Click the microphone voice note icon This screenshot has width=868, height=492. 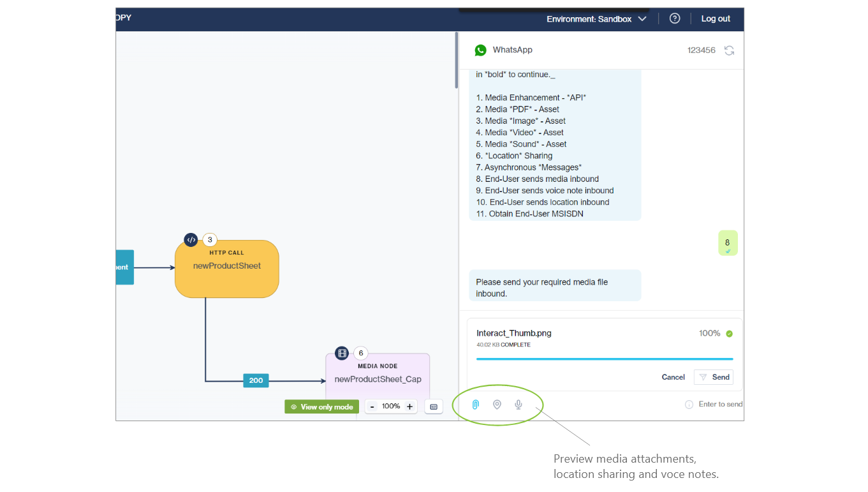click(519, 405)
